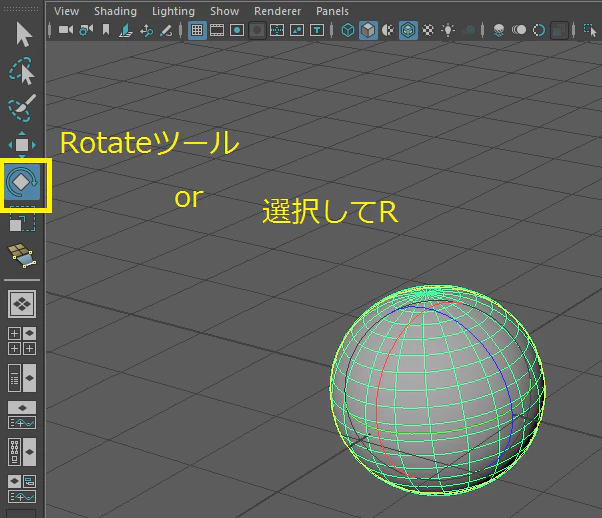Open the Panels menu
602x518 pixels.
(x=332, y=11)
